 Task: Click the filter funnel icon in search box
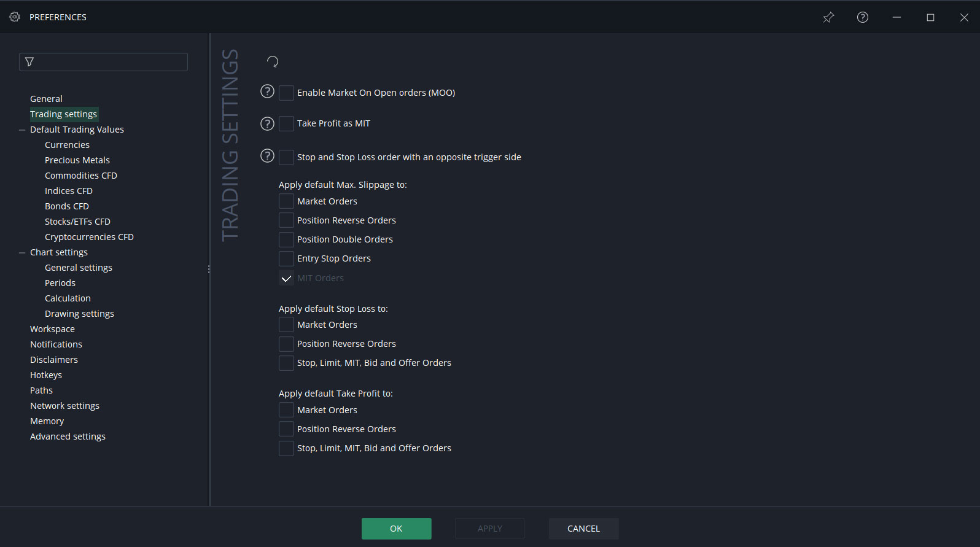(29, 61)
